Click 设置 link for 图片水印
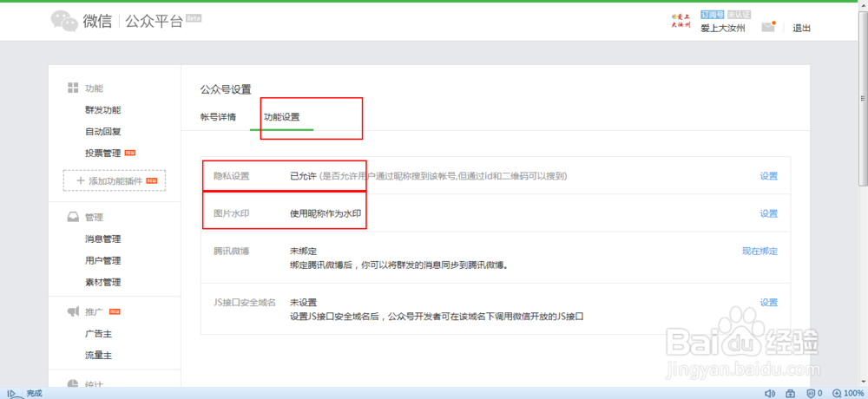 (768, 213)
